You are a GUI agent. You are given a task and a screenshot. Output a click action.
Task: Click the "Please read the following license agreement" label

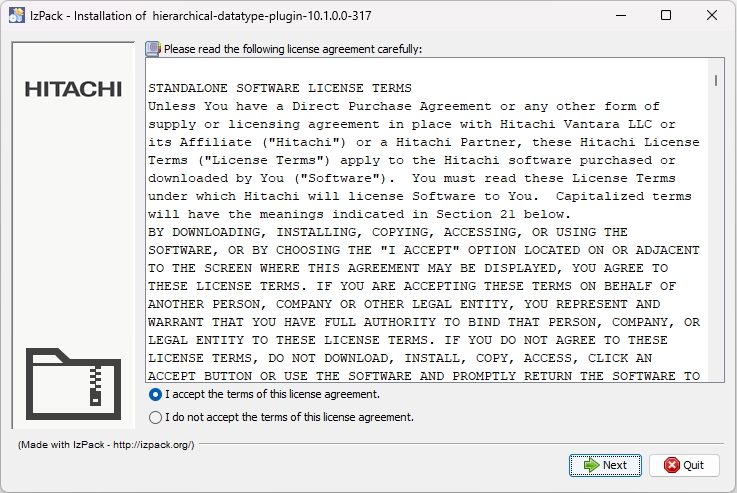coord(292,49)
